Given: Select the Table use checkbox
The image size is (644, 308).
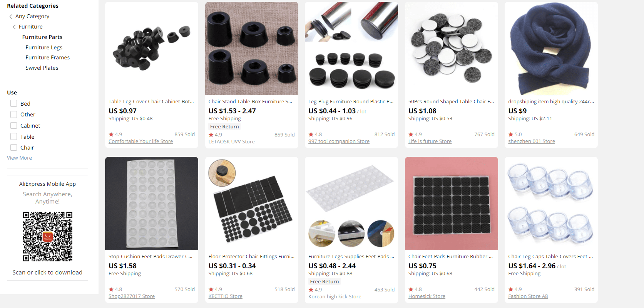Looking at the screenshot, I should (x=13, y=136).
